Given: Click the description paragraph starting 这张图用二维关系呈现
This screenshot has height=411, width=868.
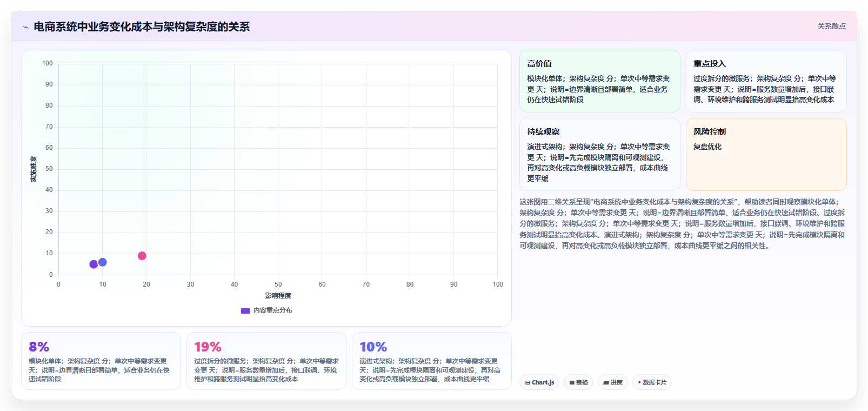Looking at the screenshot, I should click(x=683, y=223).
